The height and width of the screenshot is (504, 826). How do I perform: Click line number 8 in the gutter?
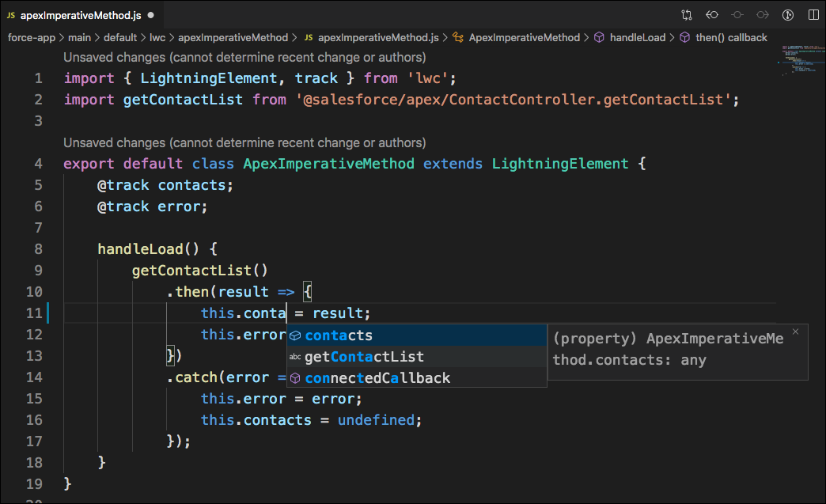coord(38,249)
